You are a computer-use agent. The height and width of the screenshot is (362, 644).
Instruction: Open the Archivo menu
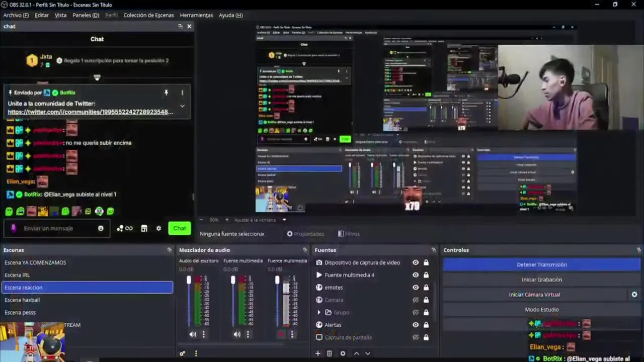(16, 15)
